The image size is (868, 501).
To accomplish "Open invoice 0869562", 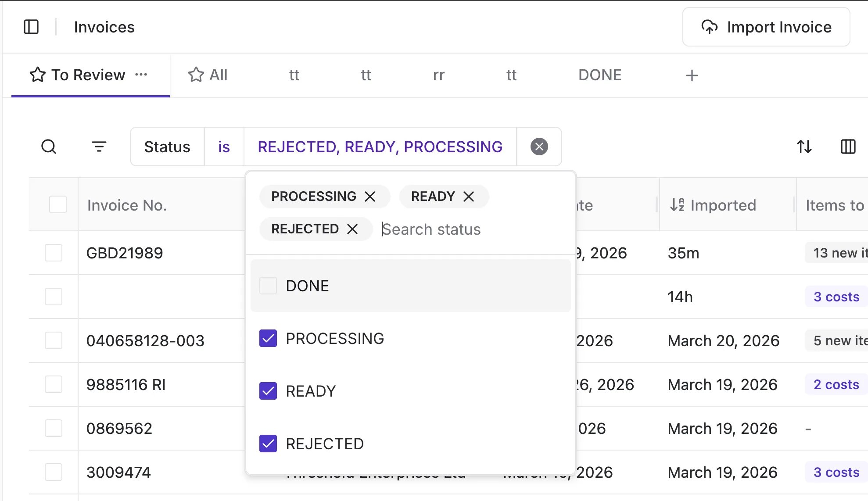I will pyautogui.click(x=119, y=428).
